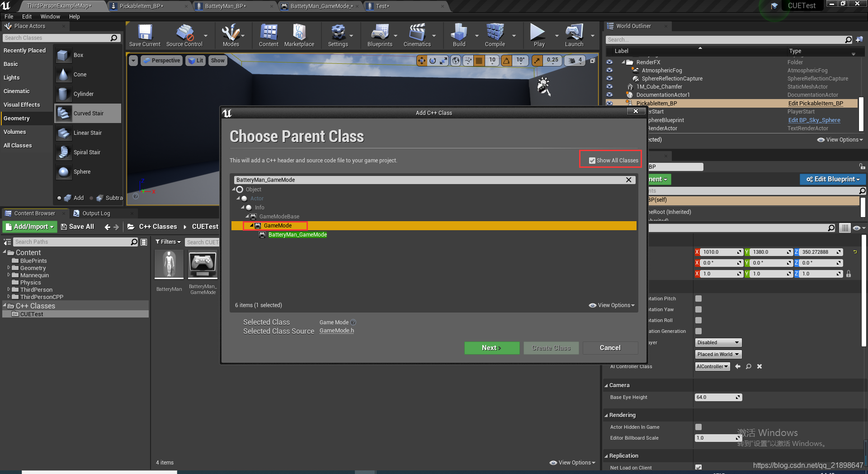Collapse the Object class tree node
Viewport: 868px width, 474px height.
[x=234, y=190]
